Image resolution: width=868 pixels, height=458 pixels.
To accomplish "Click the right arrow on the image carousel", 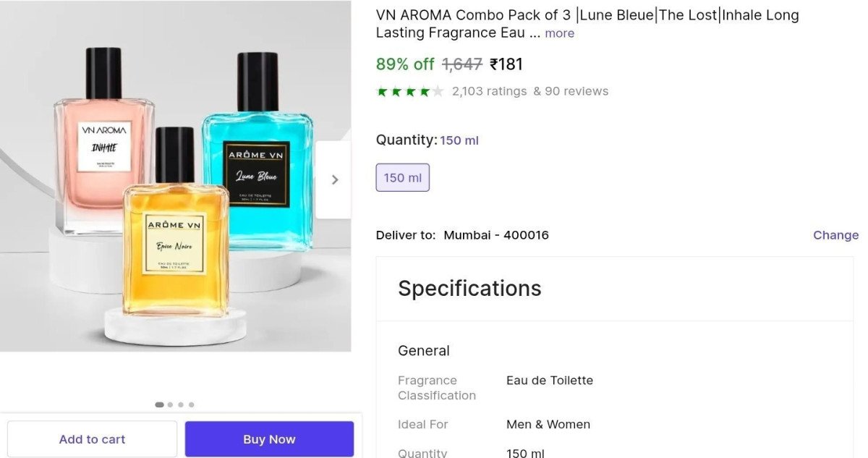I will pyautogui.click(x=333, y=179).
